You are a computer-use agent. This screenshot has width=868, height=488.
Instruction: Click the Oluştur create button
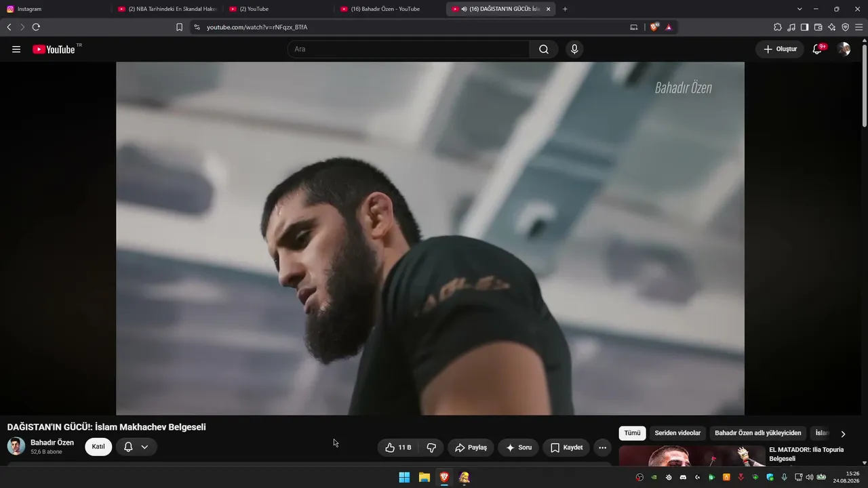click(780, 49)
